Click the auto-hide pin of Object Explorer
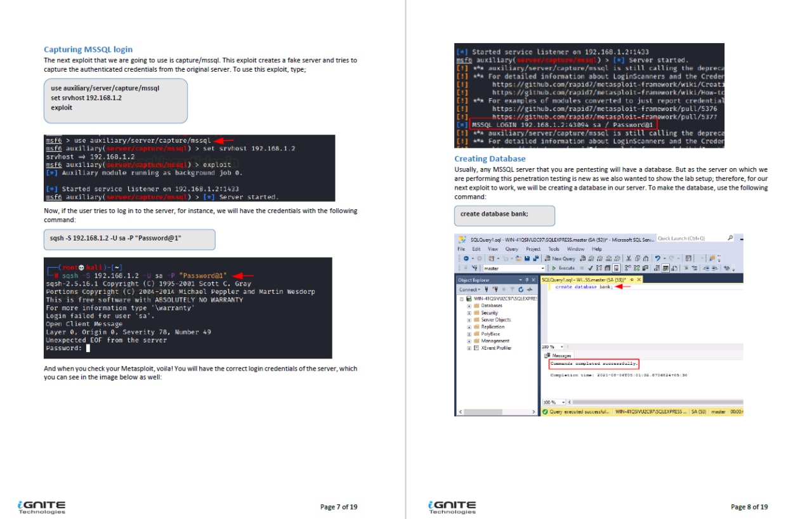 pyautogui.click(x=527, y=280)
